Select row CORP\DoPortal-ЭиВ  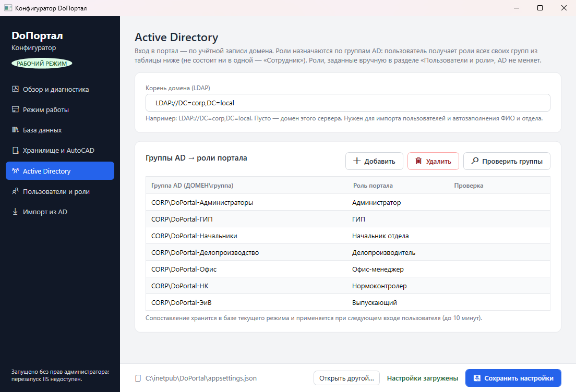(x=348, y=302)
